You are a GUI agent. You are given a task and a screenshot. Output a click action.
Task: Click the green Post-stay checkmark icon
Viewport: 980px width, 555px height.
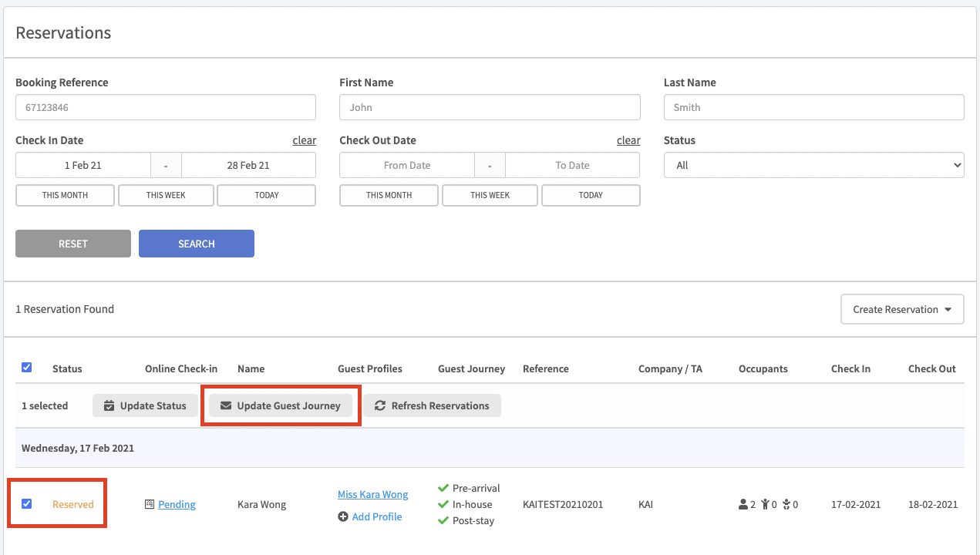[x=443, y=520]
